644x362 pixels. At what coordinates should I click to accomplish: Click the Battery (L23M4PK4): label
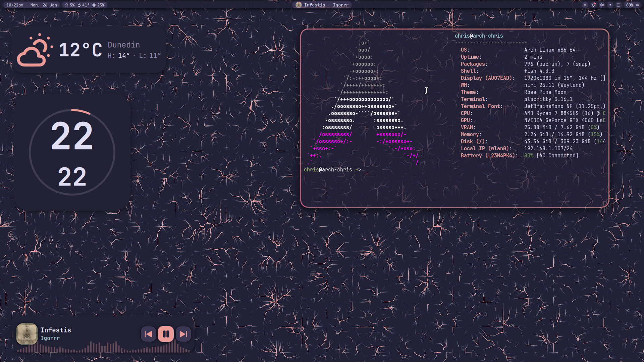489,156
